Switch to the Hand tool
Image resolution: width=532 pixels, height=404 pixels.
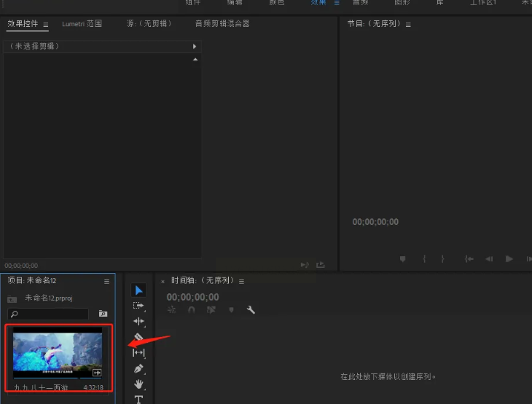138,384
